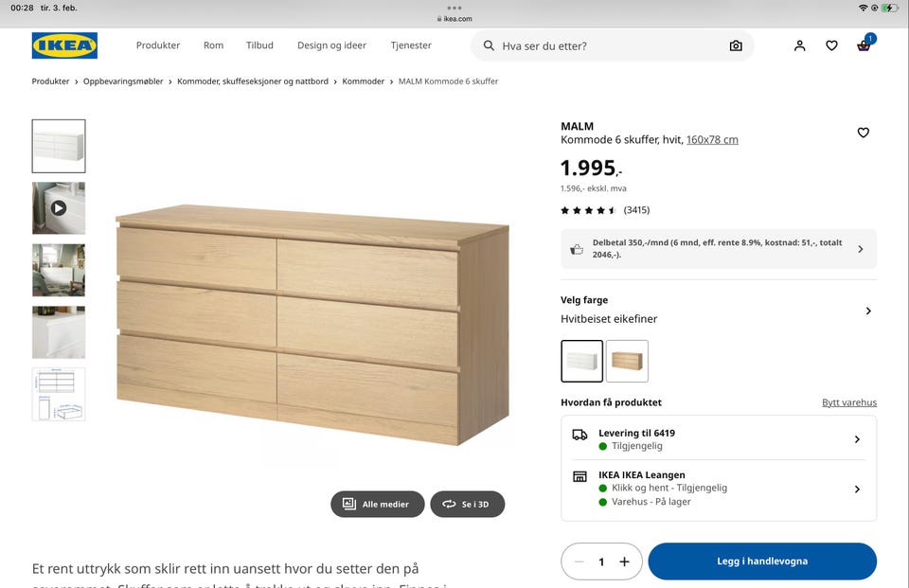Click Bytt varehus link
Image resolution: width=909 pixels, height=588 pixels.
(849, 402)
